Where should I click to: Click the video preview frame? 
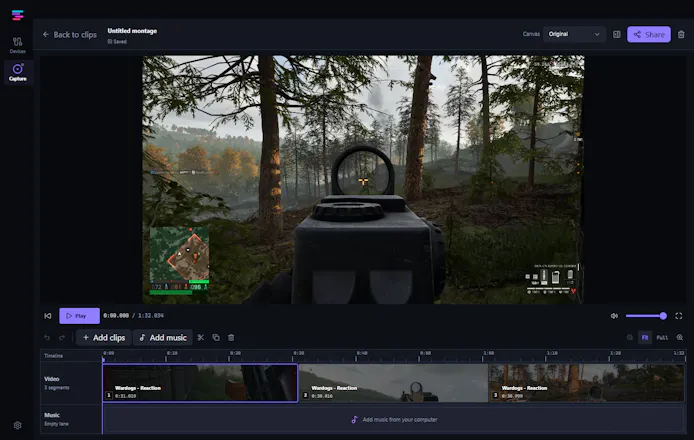point(363,179)
